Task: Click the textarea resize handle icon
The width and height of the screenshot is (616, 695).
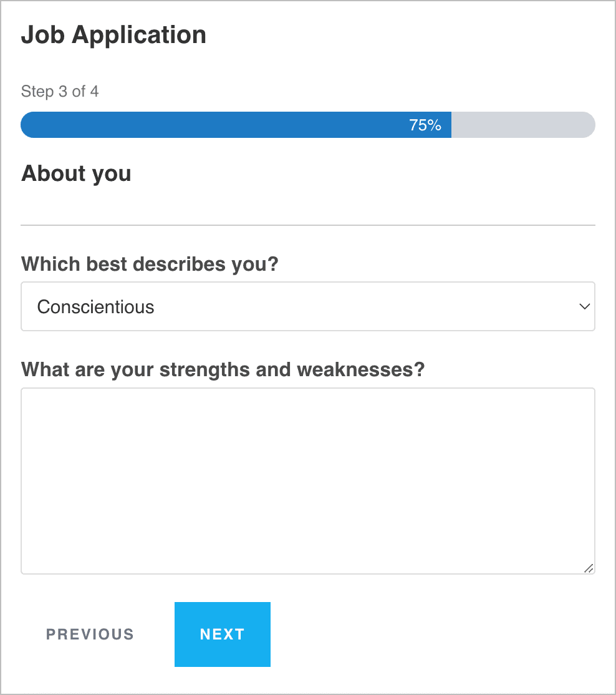Action: click(x=589, y=568)
